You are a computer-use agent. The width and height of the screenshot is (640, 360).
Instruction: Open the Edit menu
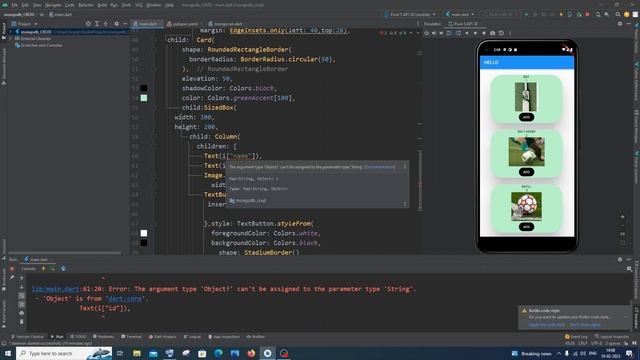pyautogui.click(x=25, y=5)
